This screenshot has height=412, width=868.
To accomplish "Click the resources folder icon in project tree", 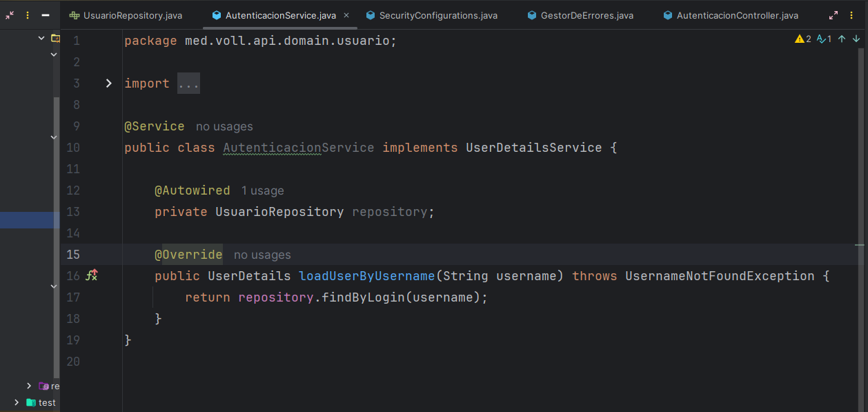I will point(43,386).
